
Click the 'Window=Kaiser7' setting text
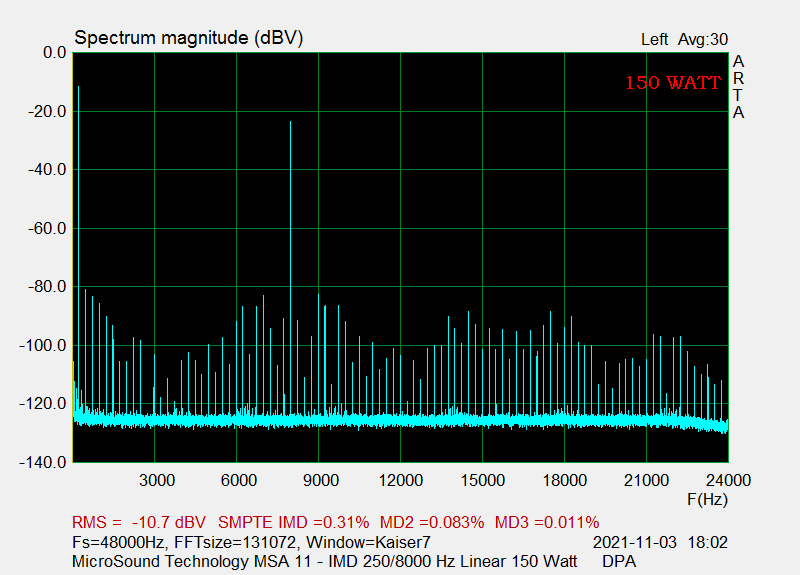point(368,542)
